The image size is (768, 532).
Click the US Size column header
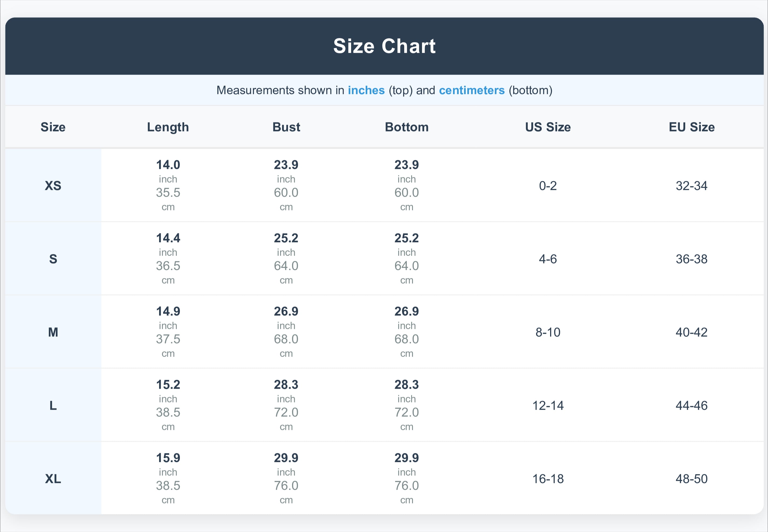point(547,127)
